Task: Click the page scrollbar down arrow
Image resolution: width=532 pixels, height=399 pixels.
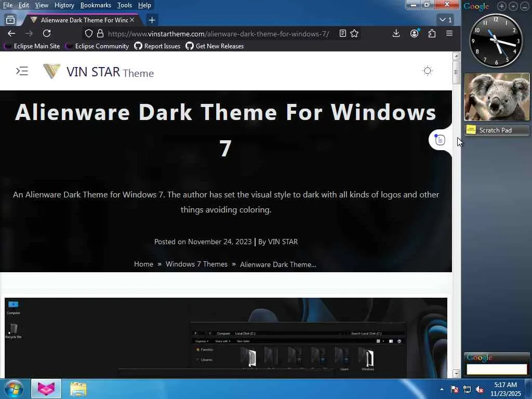Action: [456, 374]
